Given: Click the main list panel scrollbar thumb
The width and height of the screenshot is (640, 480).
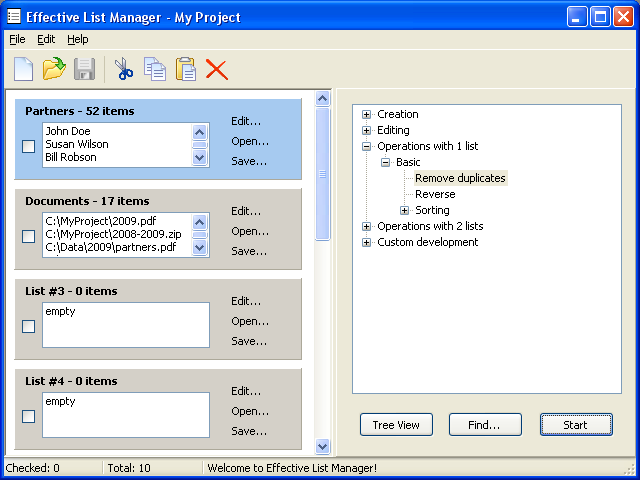Looking at the screenshot, I should coord(322,174).
